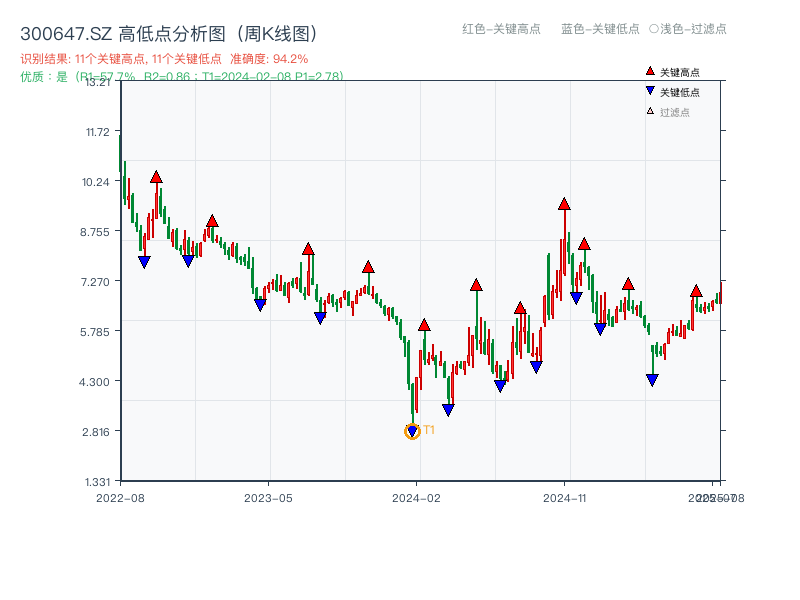Click the 5.785 y-axis label
The image size is (800, 600).
tap(95, 332)
